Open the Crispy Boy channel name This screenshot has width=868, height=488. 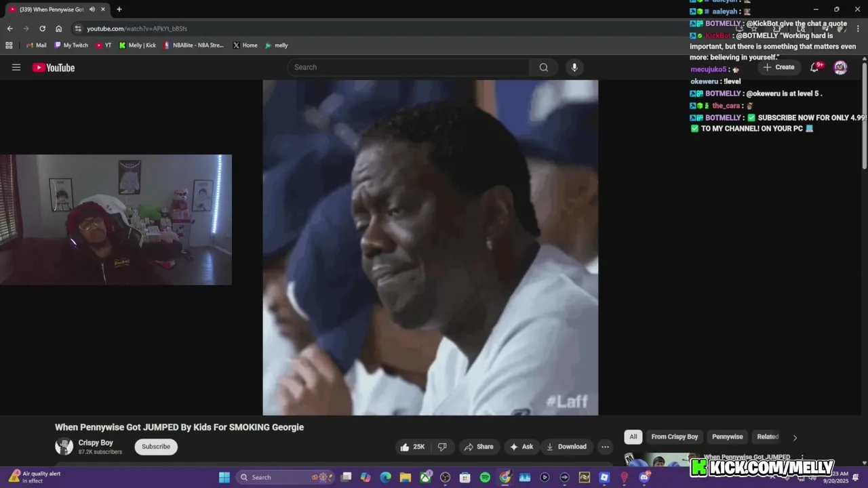pyautogui.click(x=96, y=443)
